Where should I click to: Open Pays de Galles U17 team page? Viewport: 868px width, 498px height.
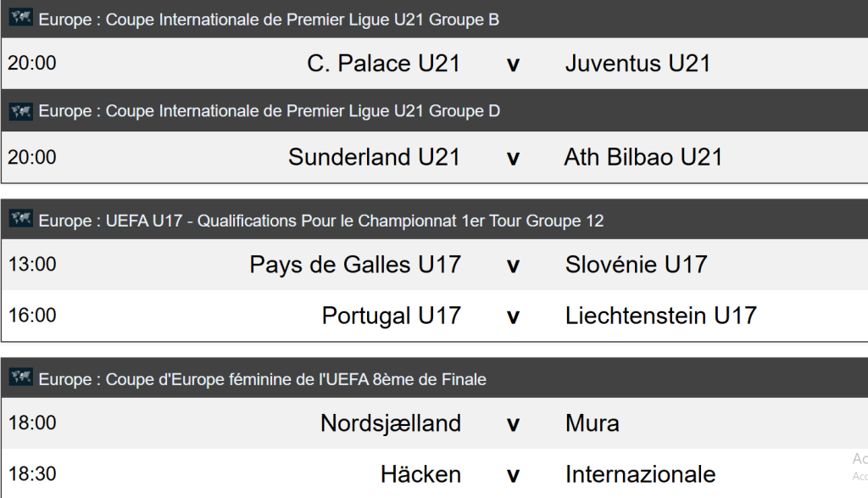point(355,265)
